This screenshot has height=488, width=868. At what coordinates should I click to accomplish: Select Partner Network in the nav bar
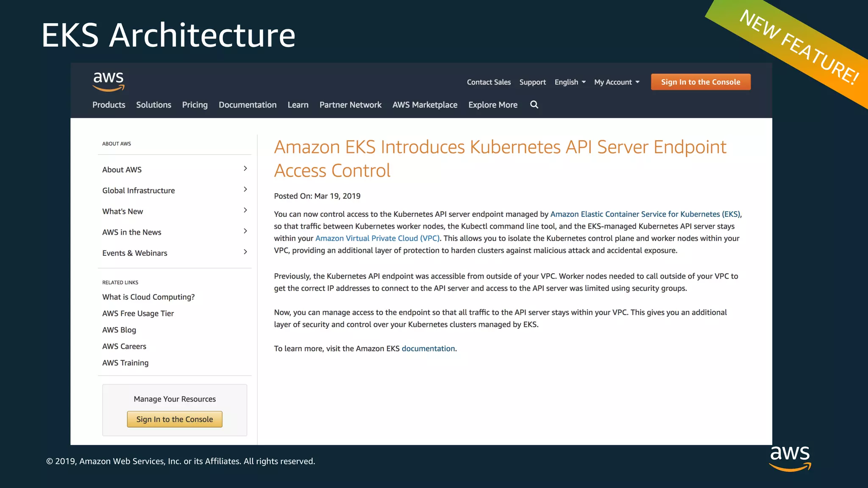[x=350, y=105]
